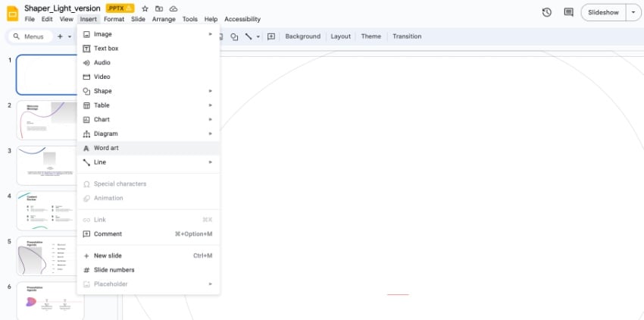Screen dimensions: 644x320
Task: Open the Google Slides home logo
Action: point(12,13)
